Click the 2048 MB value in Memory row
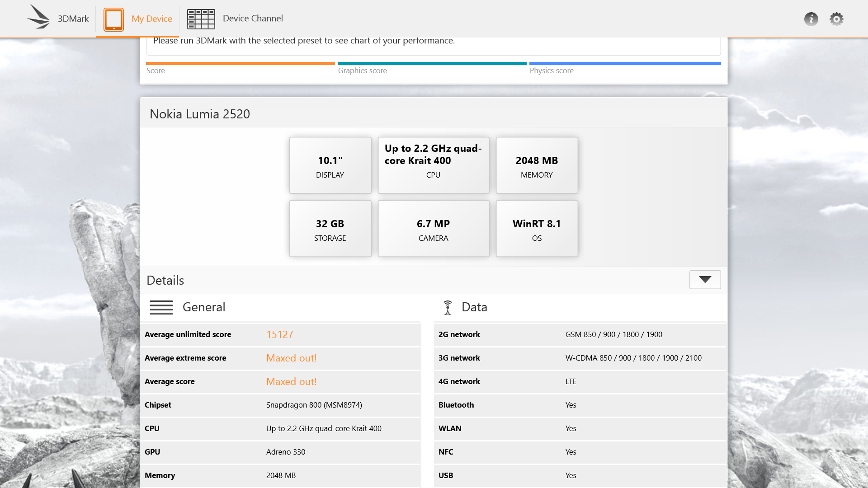 tap(281, 475)
